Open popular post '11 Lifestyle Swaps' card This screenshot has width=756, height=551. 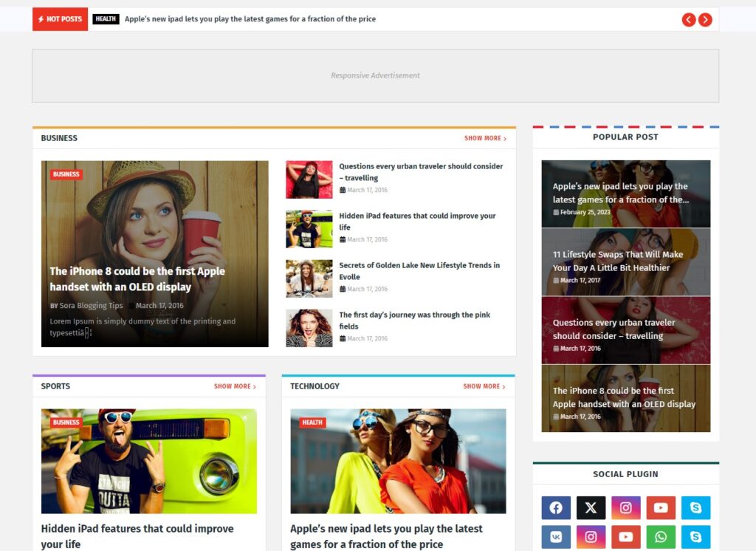[625, 261]
